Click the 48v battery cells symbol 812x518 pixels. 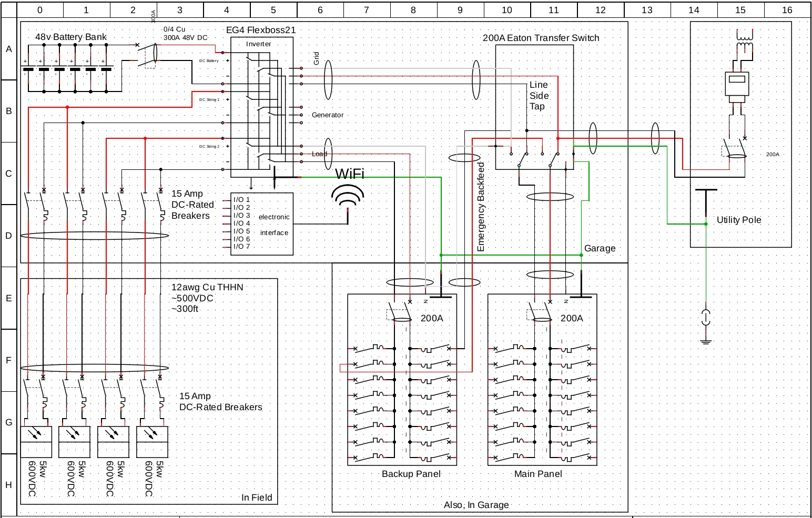tap(67, 69)
